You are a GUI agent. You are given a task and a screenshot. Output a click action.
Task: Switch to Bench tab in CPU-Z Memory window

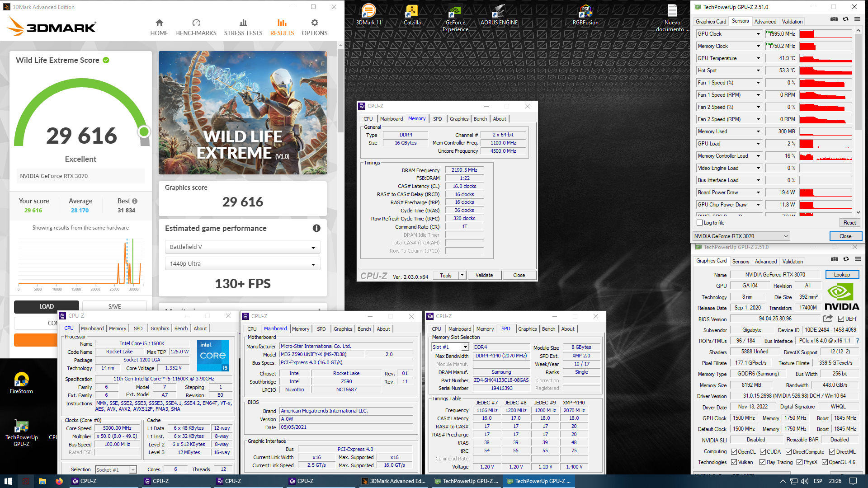480,119
